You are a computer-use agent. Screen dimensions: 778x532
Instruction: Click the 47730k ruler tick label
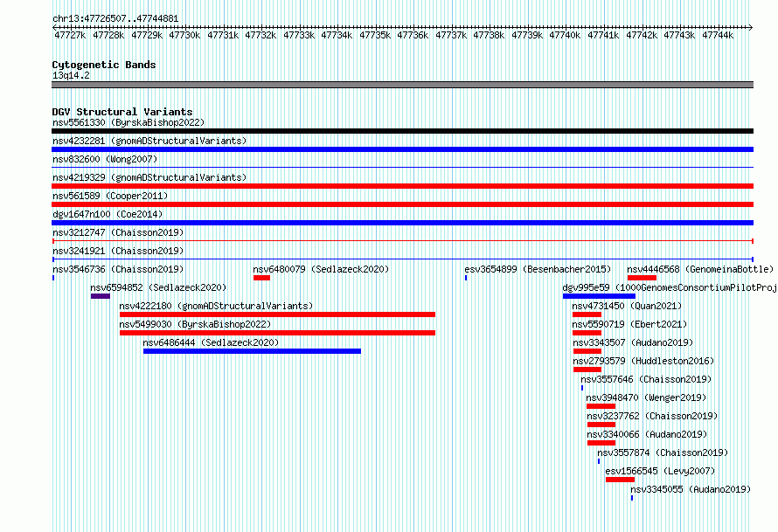[184, 35]
